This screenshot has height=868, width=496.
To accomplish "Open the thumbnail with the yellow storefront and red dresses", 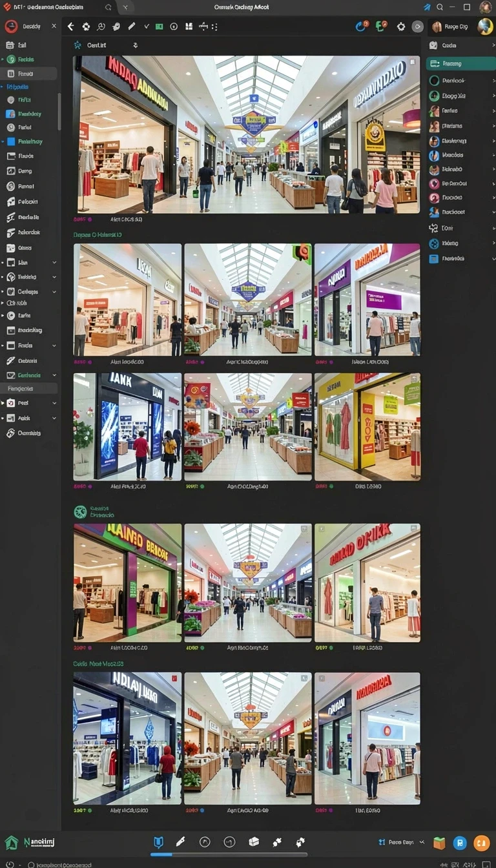I will click(x=367, y=426).
